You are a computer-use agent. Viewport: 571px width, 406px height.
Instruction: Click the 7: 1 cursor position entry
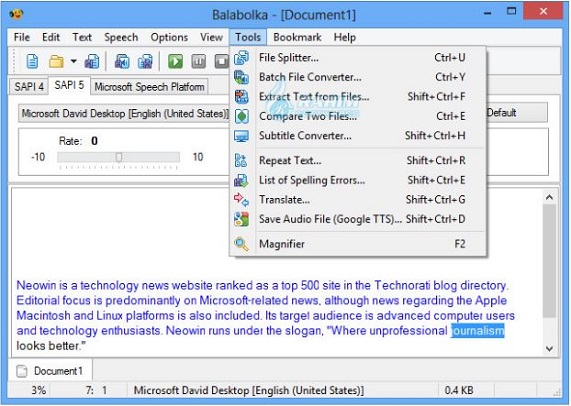tap(96, 390)
